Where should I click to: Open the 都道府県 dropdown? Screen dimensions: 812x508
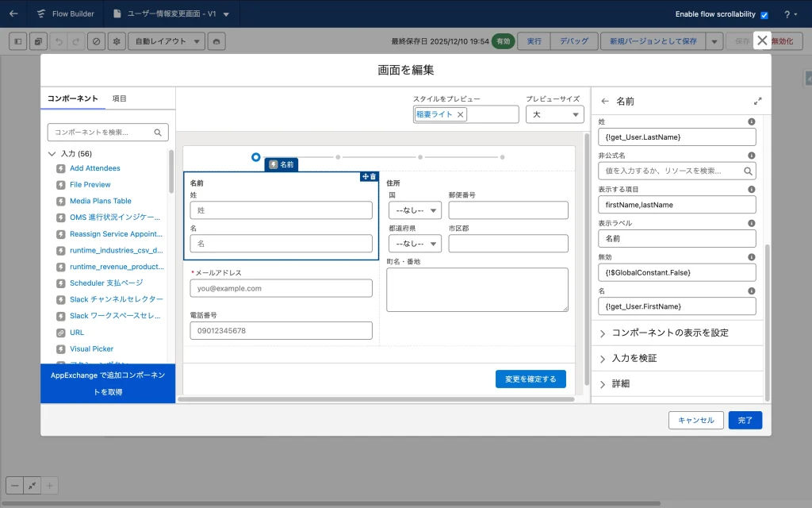[415, 244]
